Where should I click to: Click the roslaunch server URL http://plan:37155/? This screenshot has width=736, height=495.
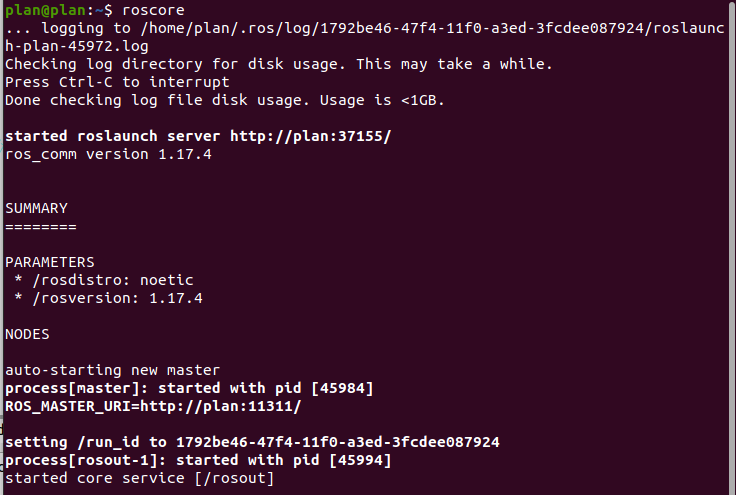point(310,136)
